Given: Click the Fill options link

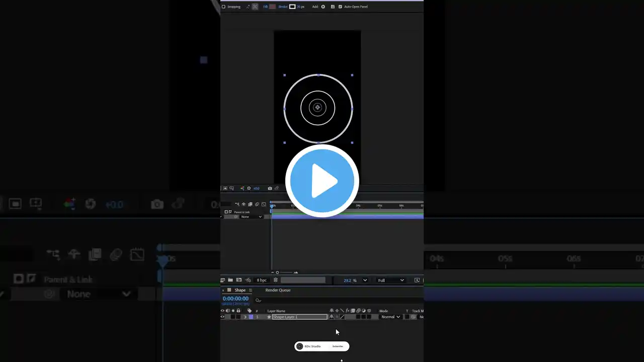Looking at the screenshot, I should click(x=265, y=7).
